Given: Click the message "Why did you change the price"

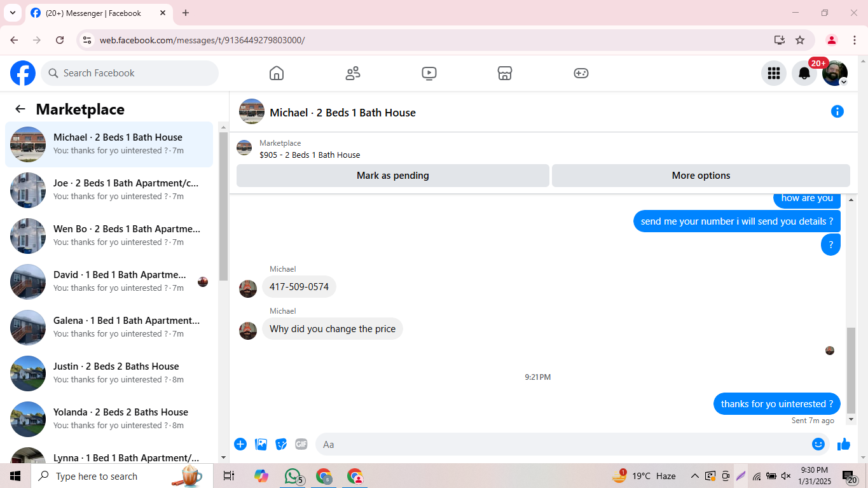Looking at the screenshot, I should tap(333, 329).
